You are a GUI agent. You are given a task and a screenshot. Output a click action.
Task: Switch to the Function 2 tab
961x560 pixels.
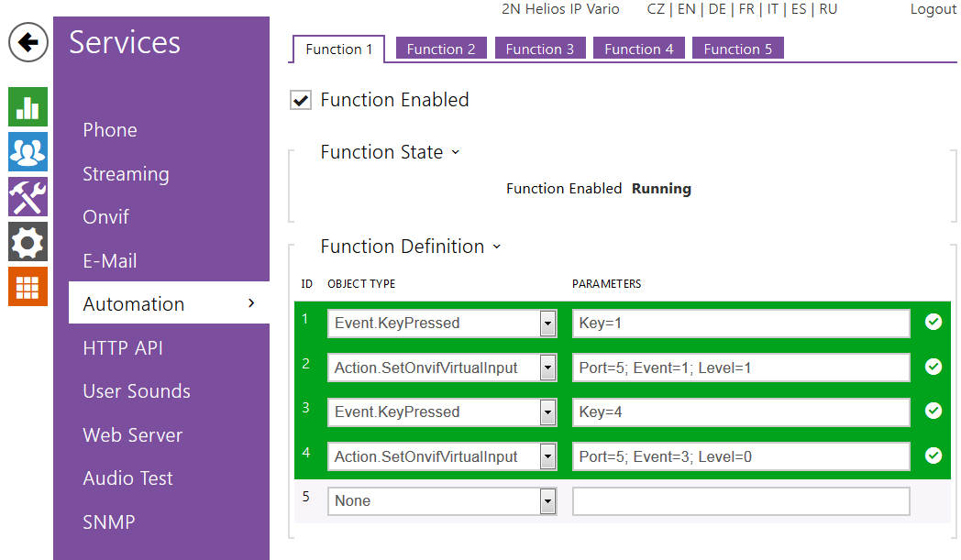click(x=441, y=49)
